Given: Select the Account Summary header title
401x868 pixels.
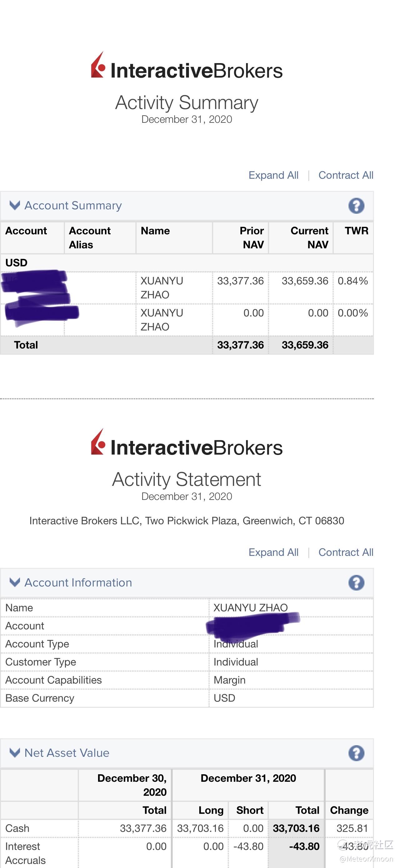Looking at the screenshot, I should [73, 205].
